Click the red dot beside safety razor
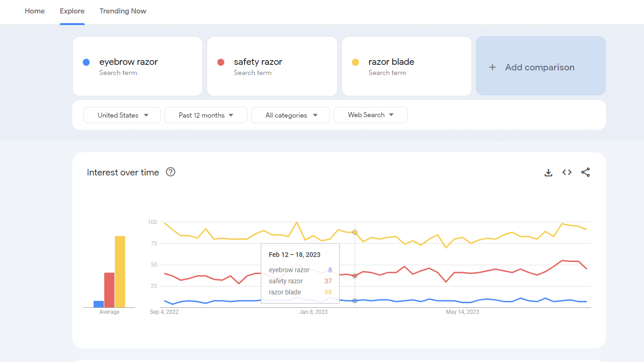This screenshot has height=362, width=644. click(221, 62)
